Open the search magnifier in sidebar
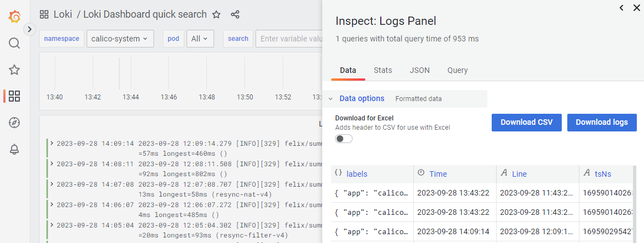 [15, 43]
